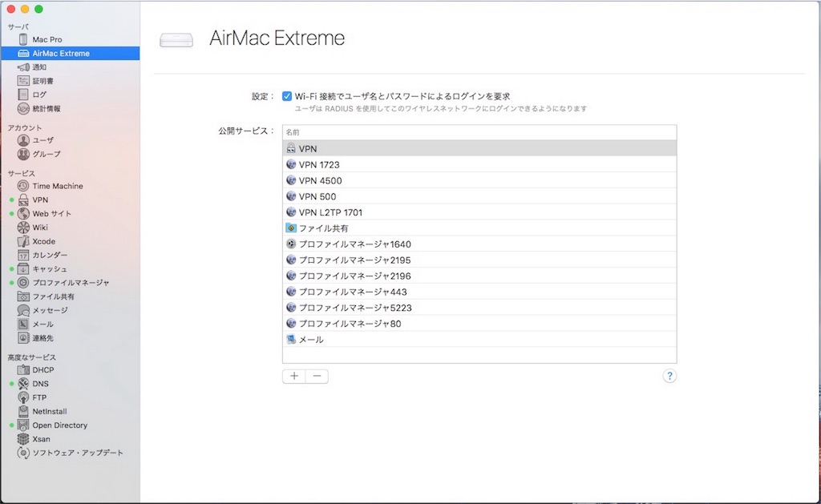The height and width of the screenshot is (504, 821).
Task: Select the VPN L2TP 1701 row
Action: [x=479, y=212]
